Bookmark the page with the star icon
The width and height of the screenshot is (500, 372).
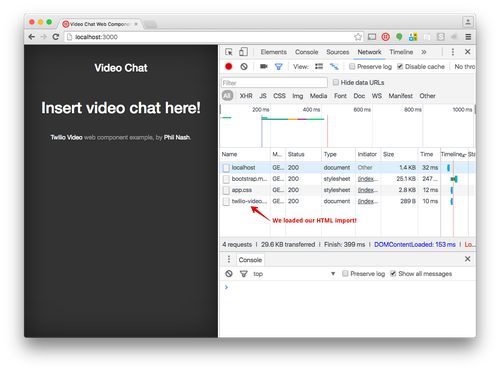[358, 37]
